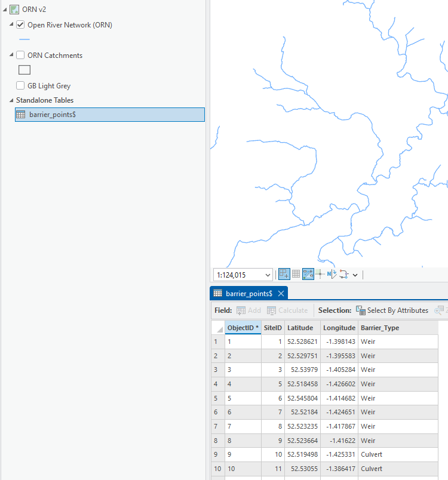Collapse the ORN v2 map tree
448x480 pixels.
[x=5, y=10]
